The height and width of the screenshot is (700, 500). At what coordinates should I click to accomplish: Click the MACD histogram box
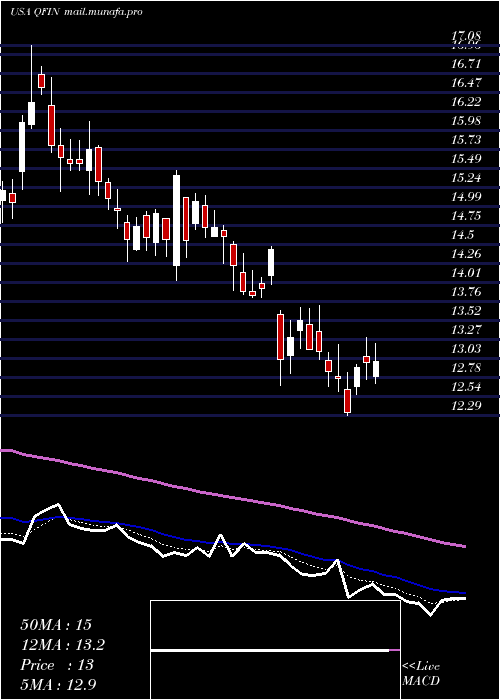click(x=275, y=650)
